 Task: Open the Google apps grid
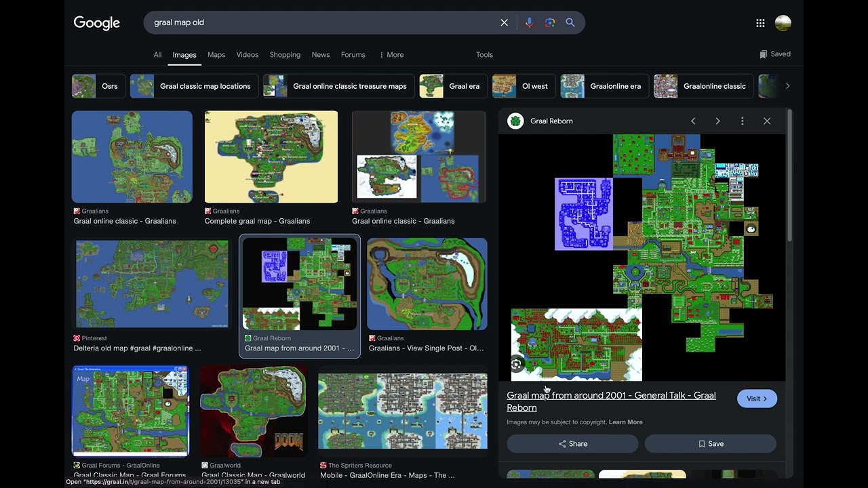click(760, 23)
